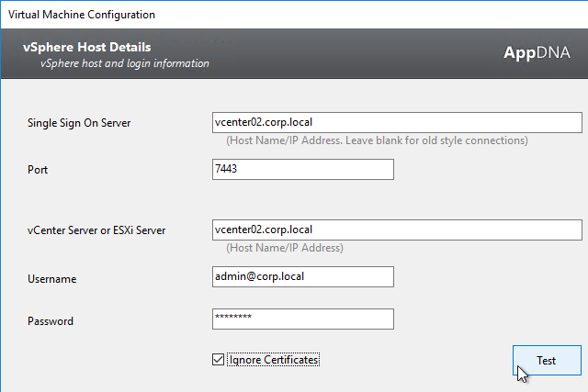Viewport: 588px width, 392px height.
Task: Select the Username field with admin@corp.local
Action: (303, 277)
